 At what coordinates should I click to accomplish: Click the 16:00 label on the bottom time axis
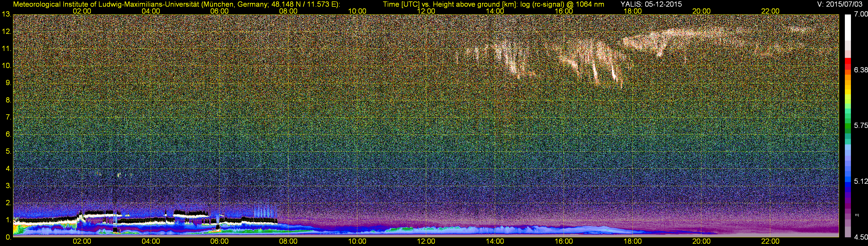click(564, 241)
